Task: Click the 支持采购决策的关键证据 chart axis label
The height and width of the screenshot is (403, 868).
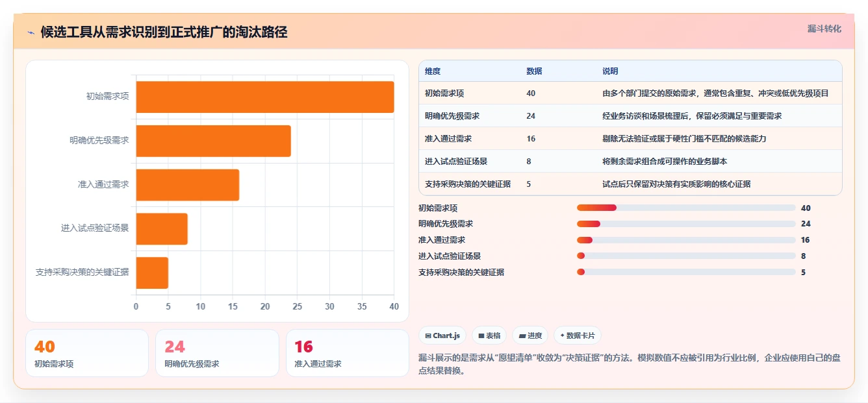Action: tap(82, 273)
